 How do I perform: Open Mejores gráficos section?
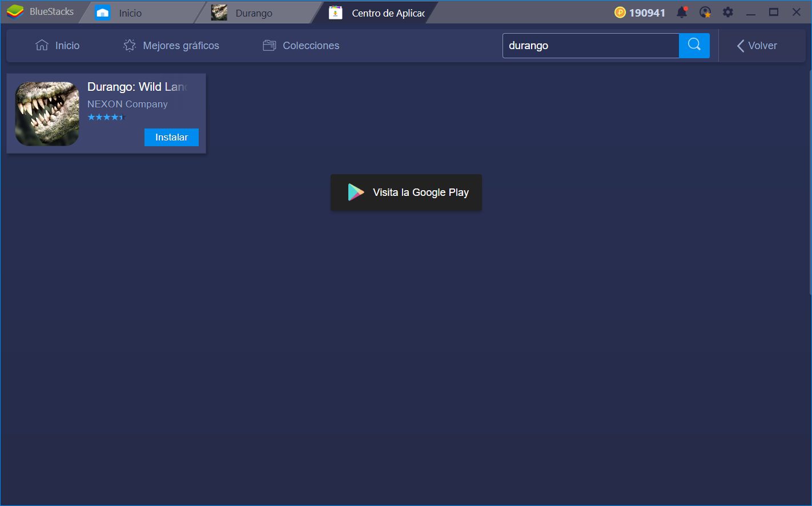[171, 46]
